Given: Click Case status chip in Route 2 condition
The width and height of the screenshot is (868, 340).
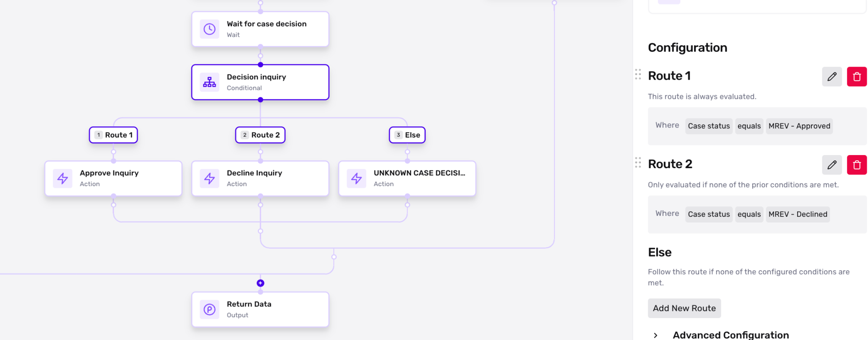Looking at the screenshot, I should coord(709,214).
